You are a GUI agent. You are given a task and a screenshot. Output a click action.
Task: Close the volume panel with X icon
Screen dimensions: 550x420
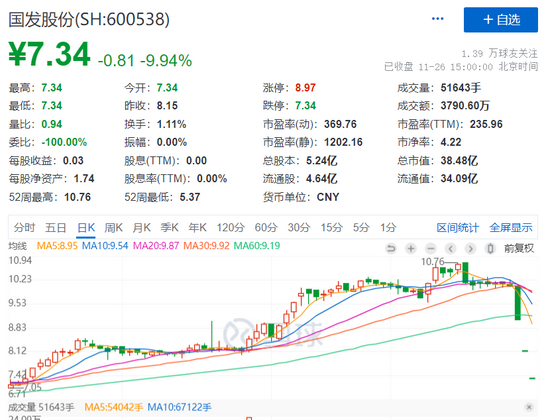(529, 407)
